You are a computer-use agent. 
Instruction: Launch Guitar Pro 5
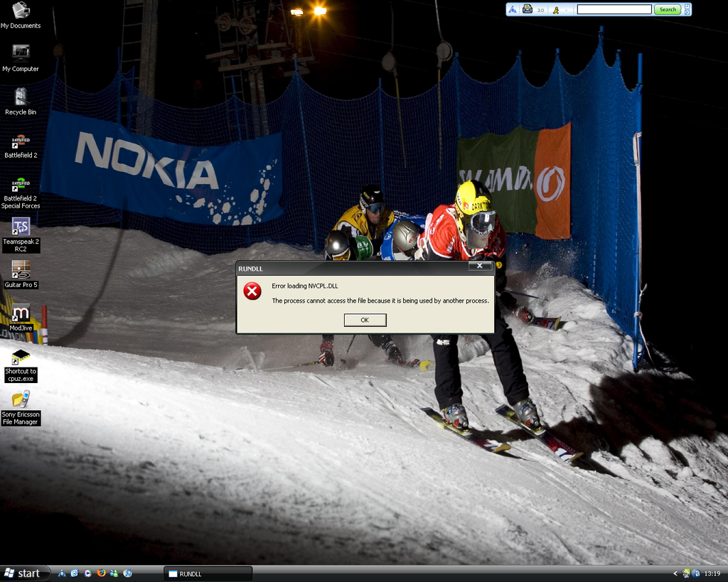[x=21, y=269]
